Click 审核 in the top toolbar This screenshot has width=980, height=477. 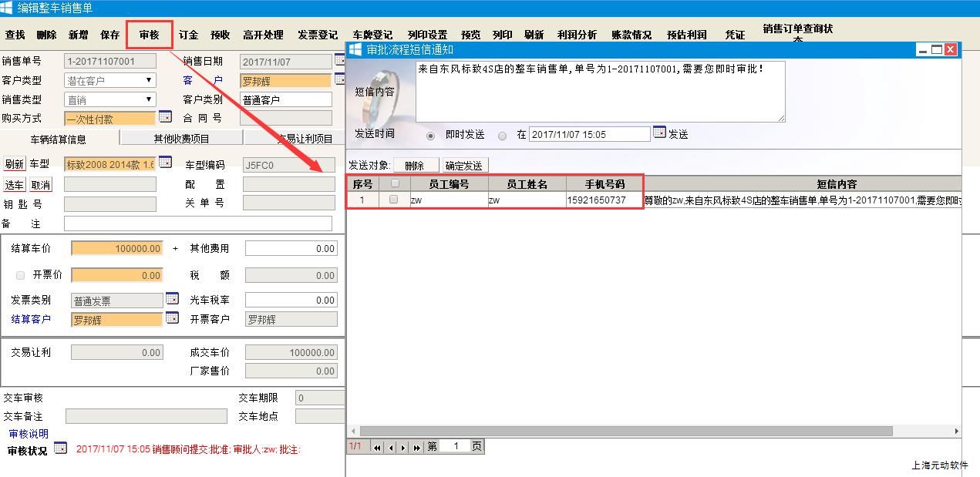(x=149, y=35)
